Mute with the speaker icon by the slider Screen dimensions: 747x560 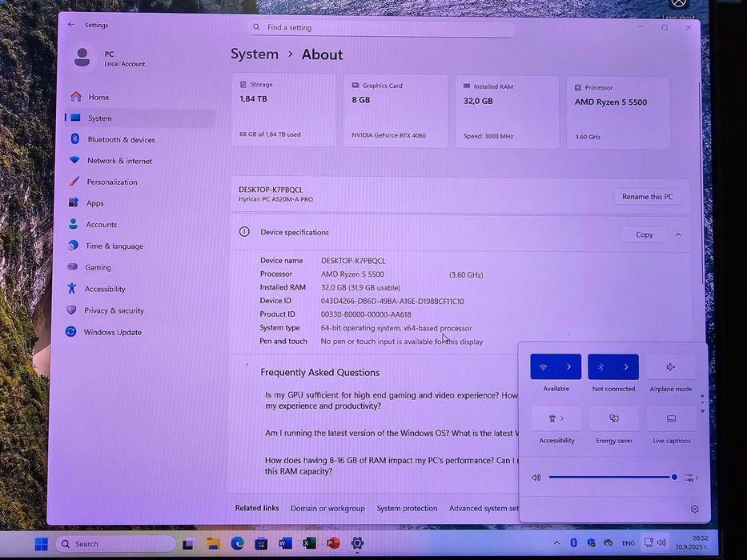[x=536, y=477]
